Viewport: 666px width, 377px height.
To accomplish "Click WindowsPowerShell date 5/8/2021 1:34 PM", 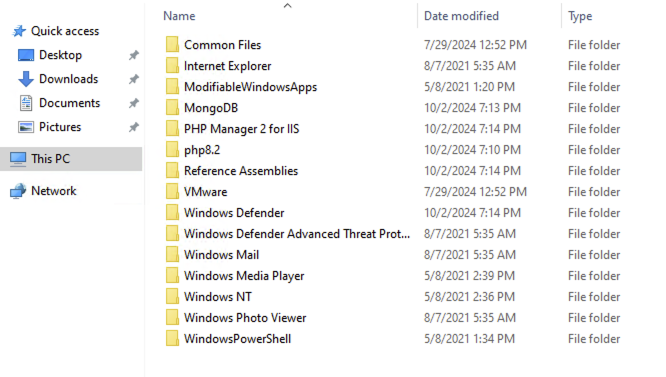I will [469, 339].
